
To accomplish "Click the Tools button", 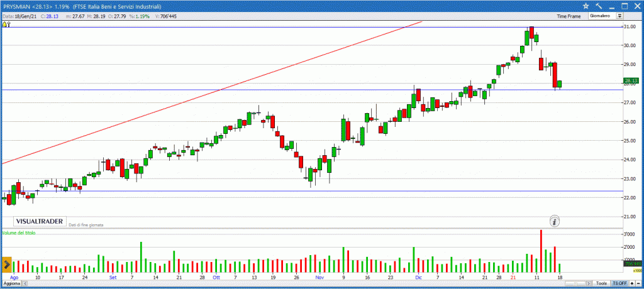I will pos(602,283).
